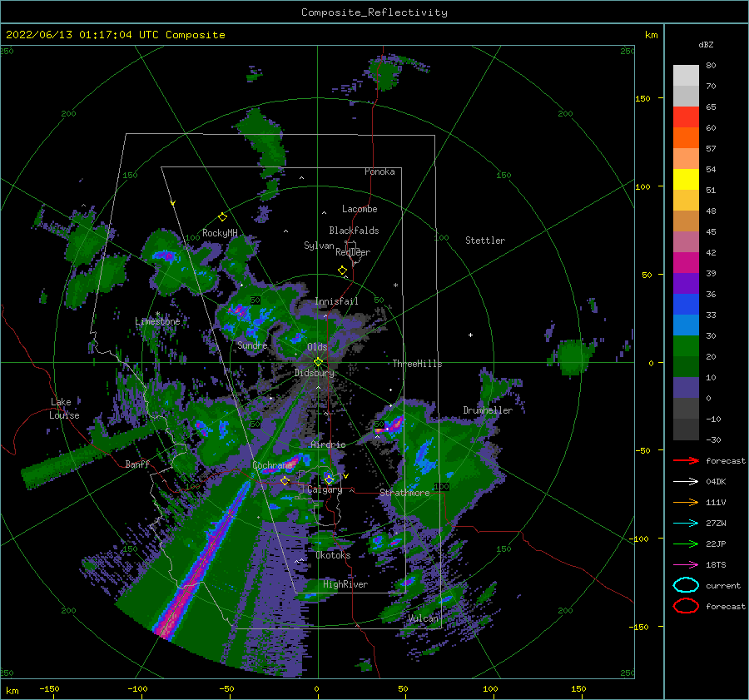Screen dimensions: 749x700
Task: Click the white 04DK arrow legend icon
Action: [x=686, y=482]
